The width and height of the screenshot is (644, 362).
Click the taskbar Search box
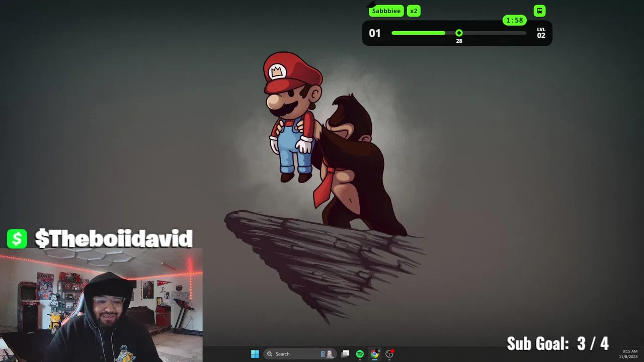299,354
